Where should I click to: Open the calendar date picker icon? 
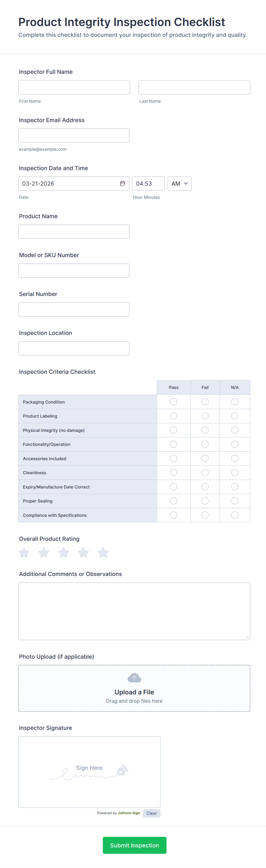coord(123,184)
